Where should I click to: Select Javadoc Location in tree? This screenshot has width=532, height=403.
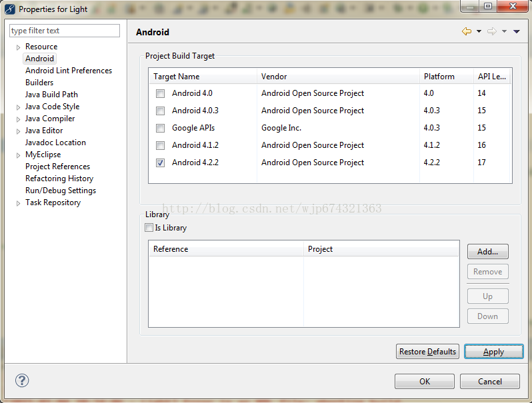tap(55, 143)
